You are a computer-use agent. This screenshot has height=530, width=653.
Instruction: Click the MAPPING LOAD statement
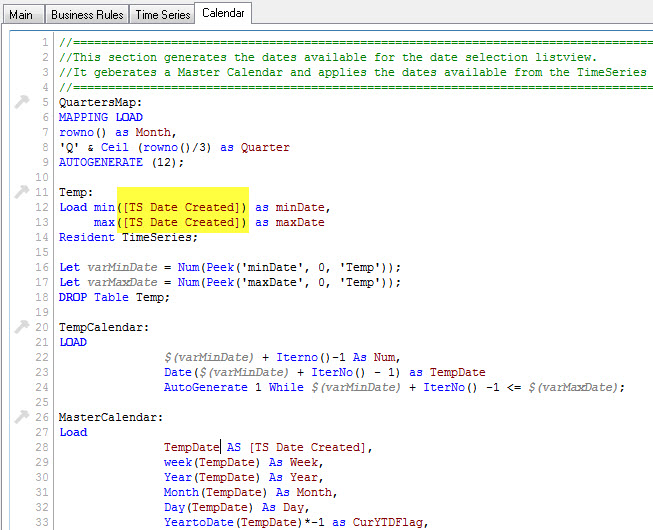click(x=101, y=117)
